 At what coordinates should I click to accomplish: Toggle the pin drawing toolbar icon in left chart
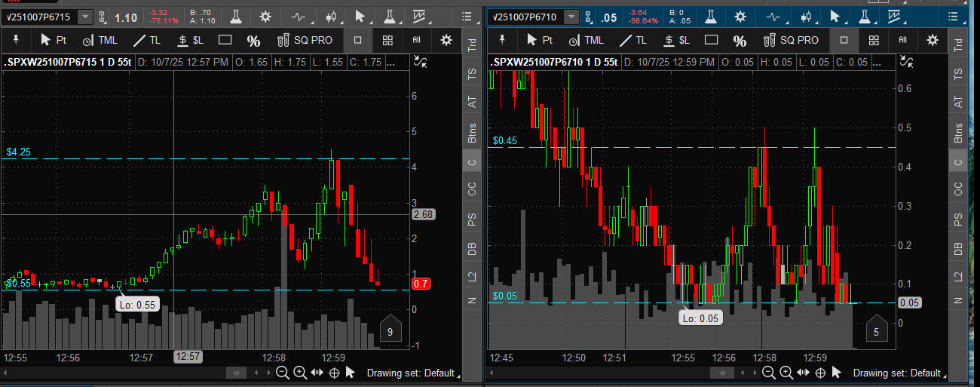(x=16, y=40)
